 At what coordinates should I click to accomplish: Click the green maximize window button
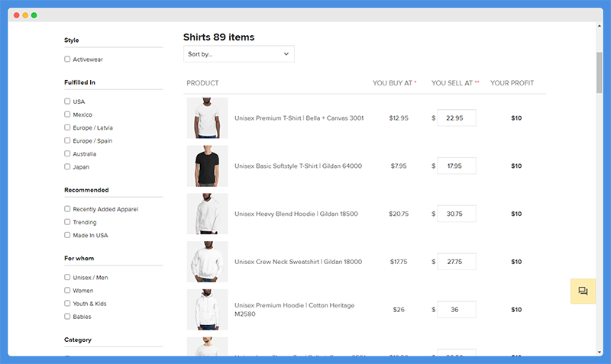[34, 15]
